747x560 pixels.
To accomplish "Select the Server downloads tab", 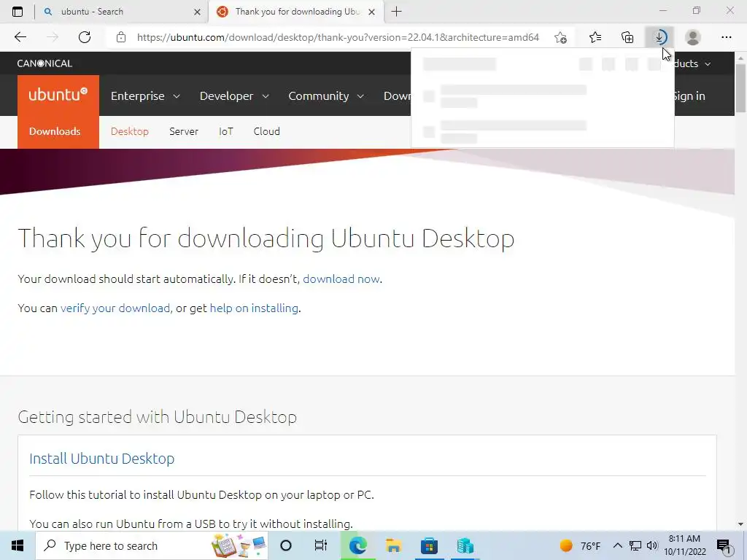I will [183, 131].
